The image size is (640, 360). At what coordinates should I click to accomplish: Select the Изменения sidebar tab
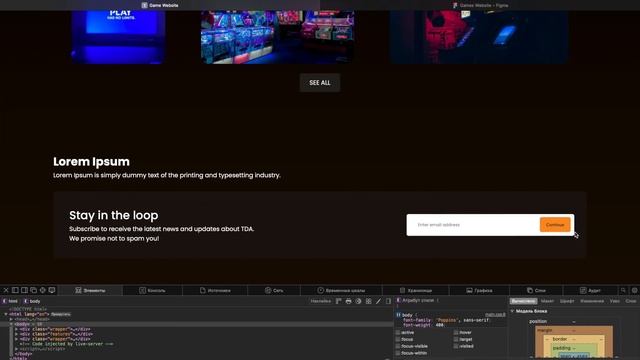[592, 301]
